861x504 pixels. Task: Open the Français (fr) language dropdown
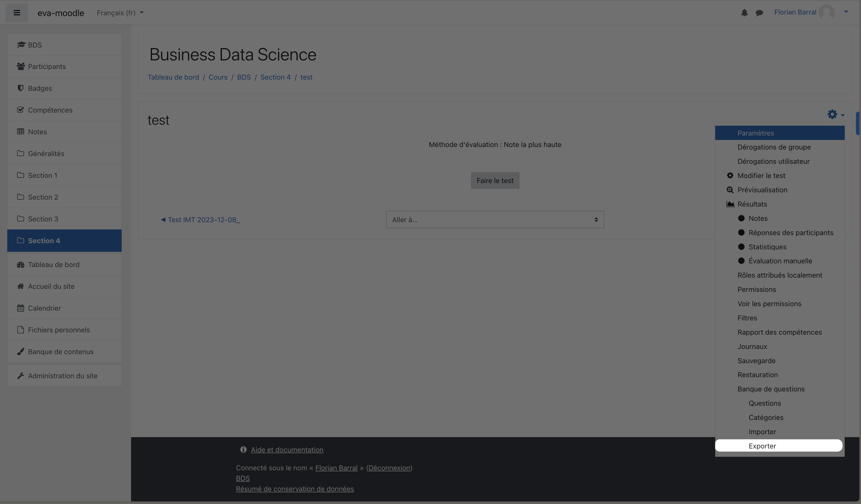point(120,13)
